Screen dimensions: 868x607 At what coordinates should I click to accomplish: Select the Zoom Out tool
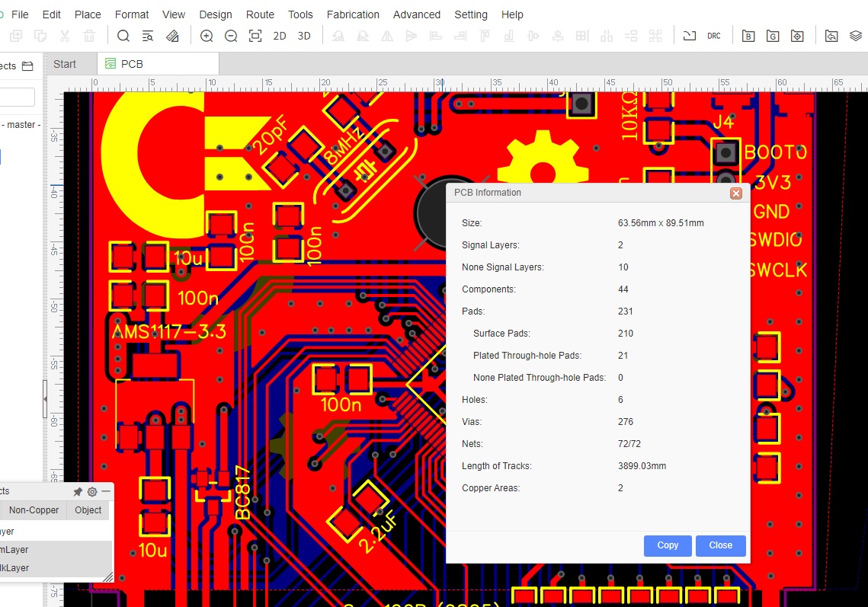(230, 35)
